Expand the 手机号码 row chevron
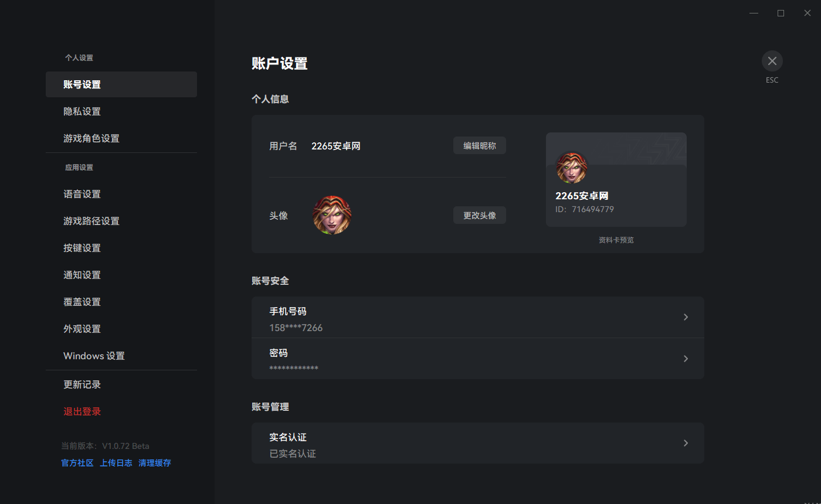 pos(686,317)
